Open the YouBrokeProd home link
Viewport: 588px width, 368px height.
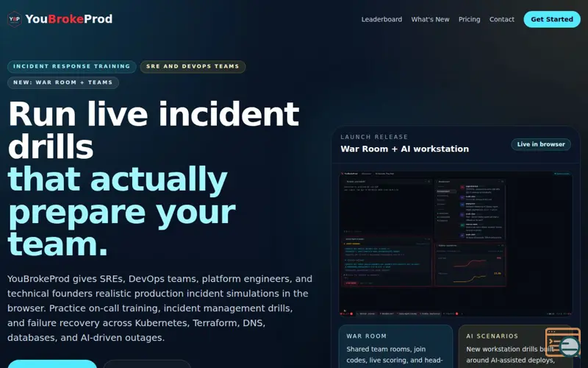[60, 19]
